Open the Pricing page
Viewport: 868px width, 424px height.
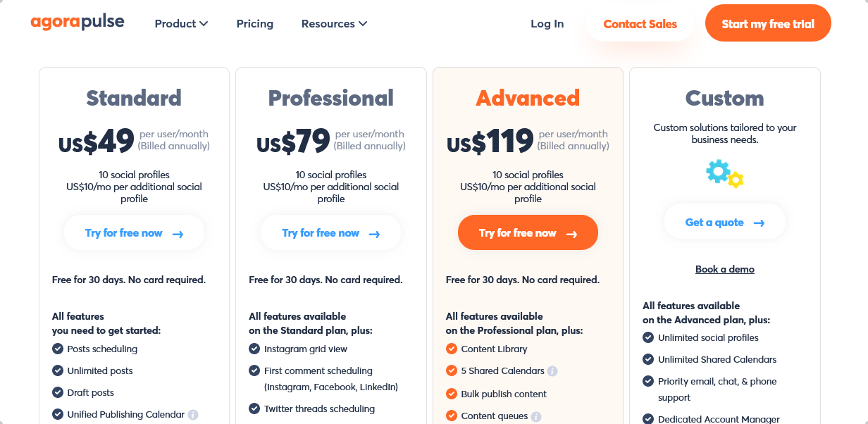[255, 23]
